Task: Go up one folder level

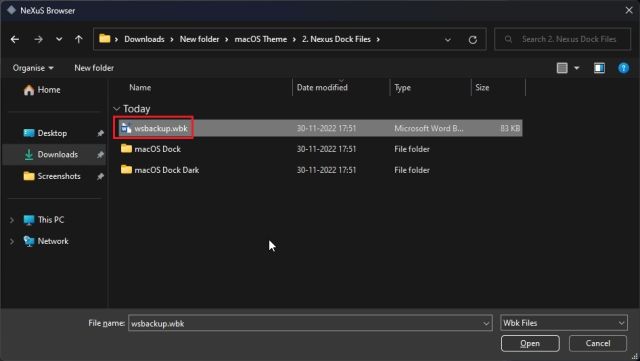Action: coord(78,39)
